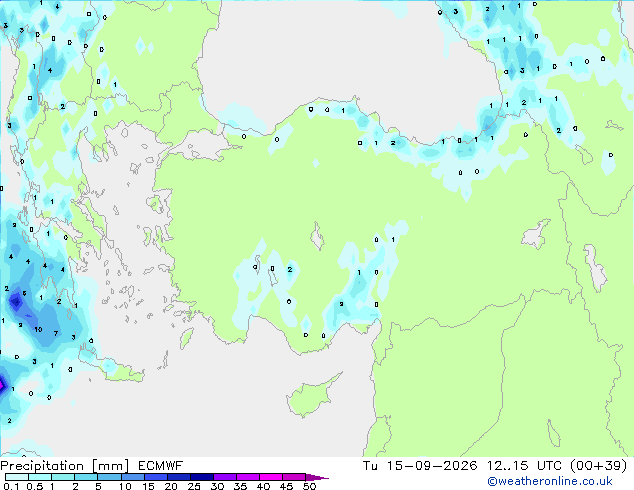The width and height of the screenshot is (634, 490).
Task: Click the magenta precipitation spot at left edge
Action: tap(2, 385)
